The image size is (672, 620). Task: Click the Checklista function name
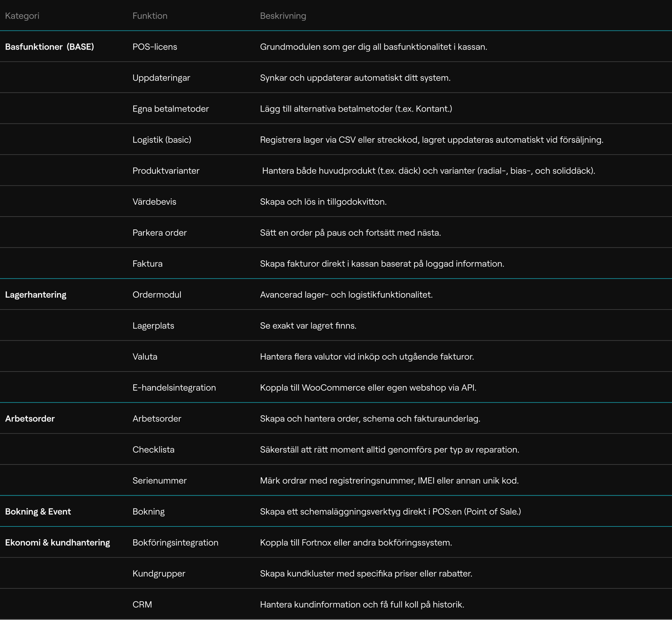point(153,450)
